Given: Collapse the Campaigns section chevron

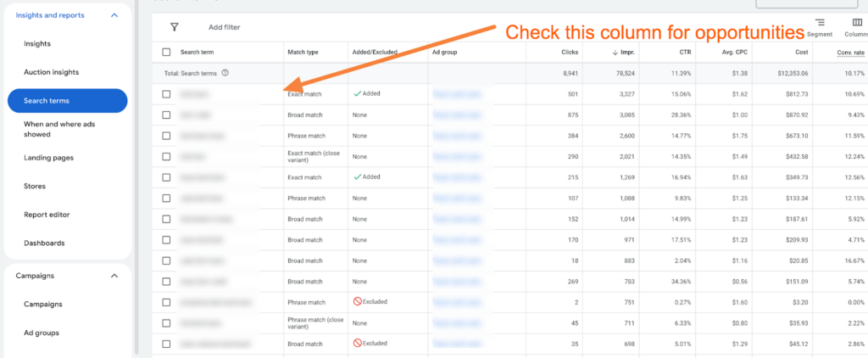Looking at the screenshot, I should coord(114,276).
